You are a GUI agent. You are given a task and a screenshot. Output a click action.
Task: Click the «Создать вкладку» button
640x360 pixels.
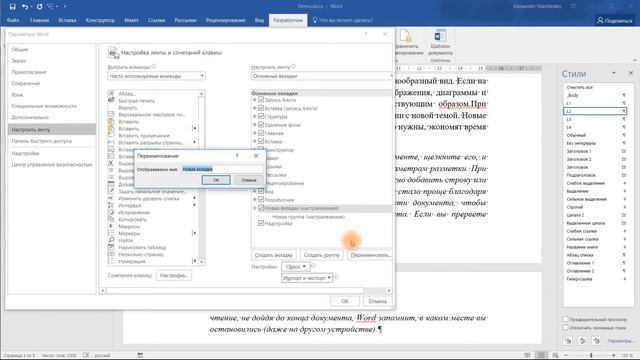tap(273, 255)
